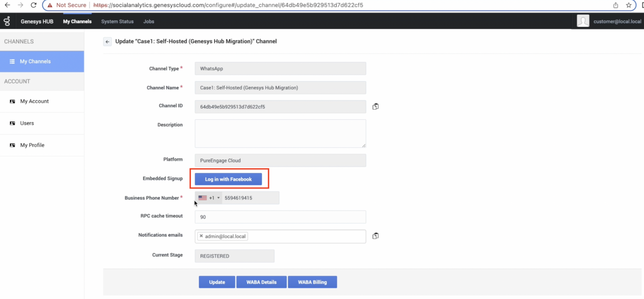This screenshot has width=644, height=299.
Task: Open My Account in sidebar
Action: [x=34, y=101]
